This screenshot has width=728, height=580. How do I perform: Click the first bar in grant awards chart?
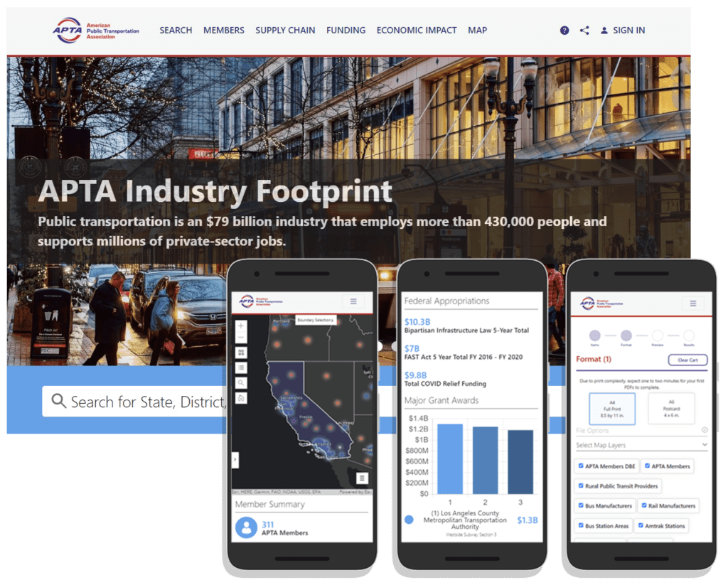[450, 459]
